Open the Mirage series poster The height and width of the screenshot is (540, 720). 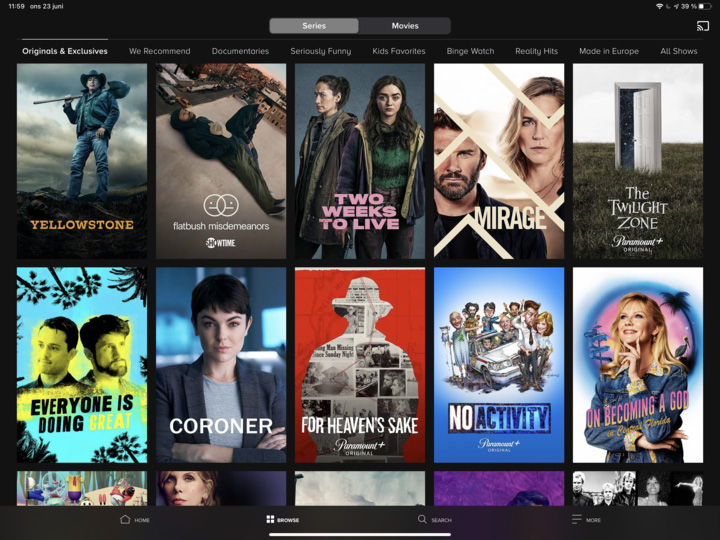tap(499, 161)
